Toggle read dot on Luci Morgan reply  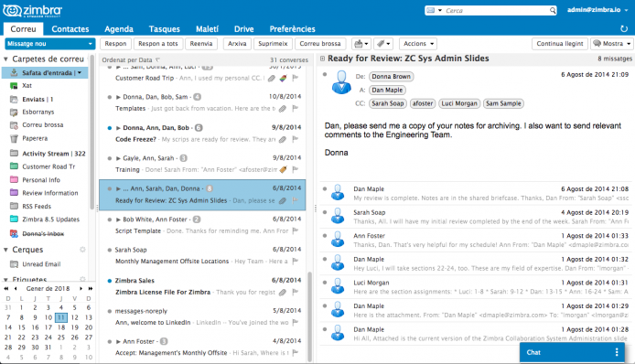point(325,283)
